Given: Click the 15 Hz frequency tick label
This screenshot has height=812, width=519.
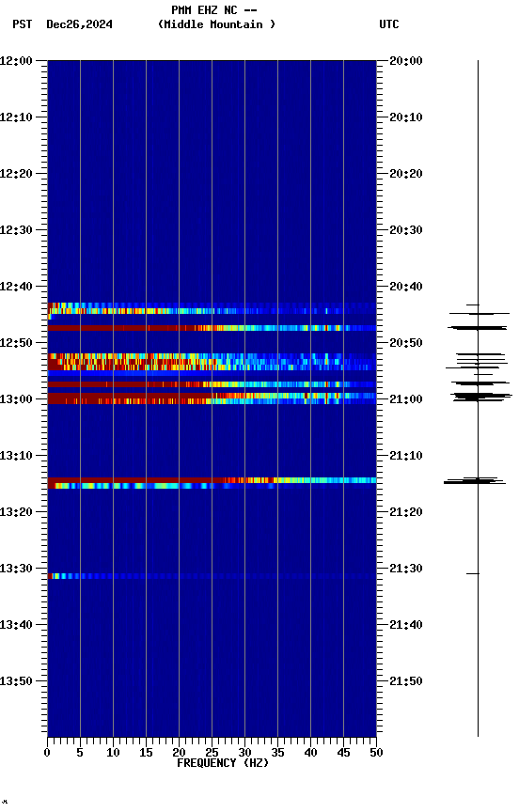Looking at the screenshot, I should click(146, 753).
